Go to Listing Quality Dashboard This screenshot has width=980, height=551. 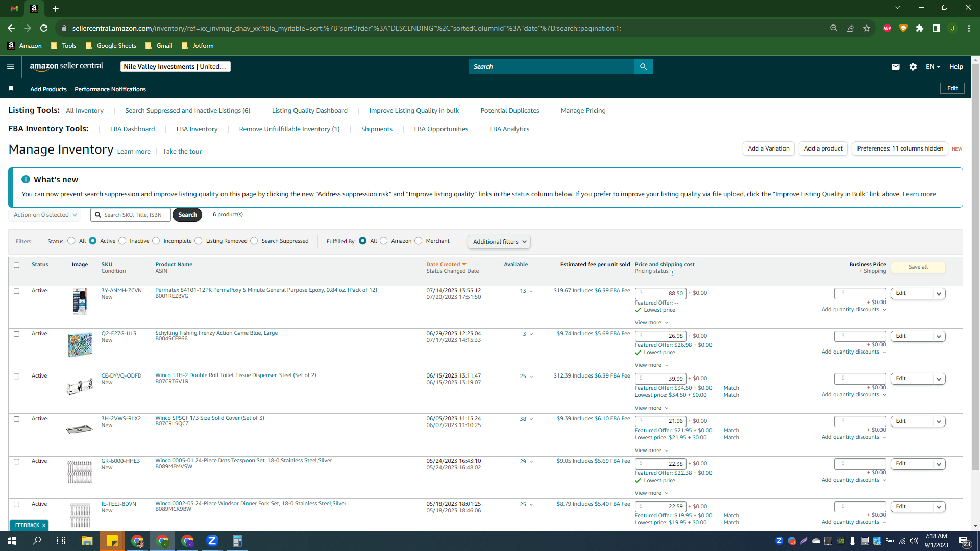point(310,111)
